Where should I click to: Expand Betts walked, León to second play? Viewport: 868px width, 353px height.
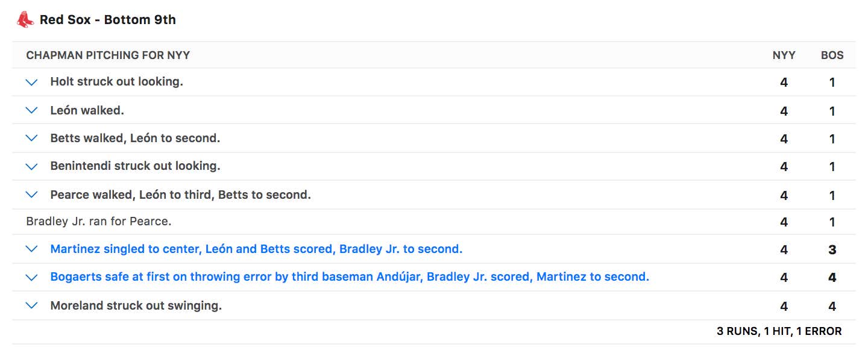(x=32, y=139)
